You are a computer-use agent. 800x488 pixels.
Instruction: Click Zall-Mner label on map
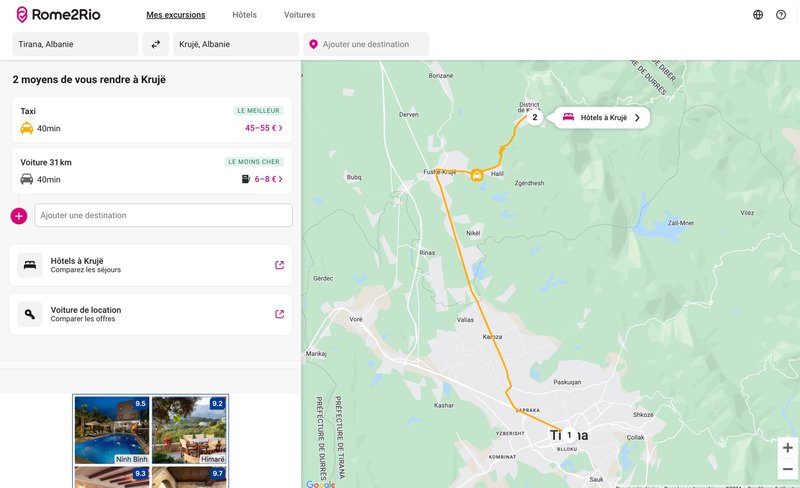[x=681, y=223]
